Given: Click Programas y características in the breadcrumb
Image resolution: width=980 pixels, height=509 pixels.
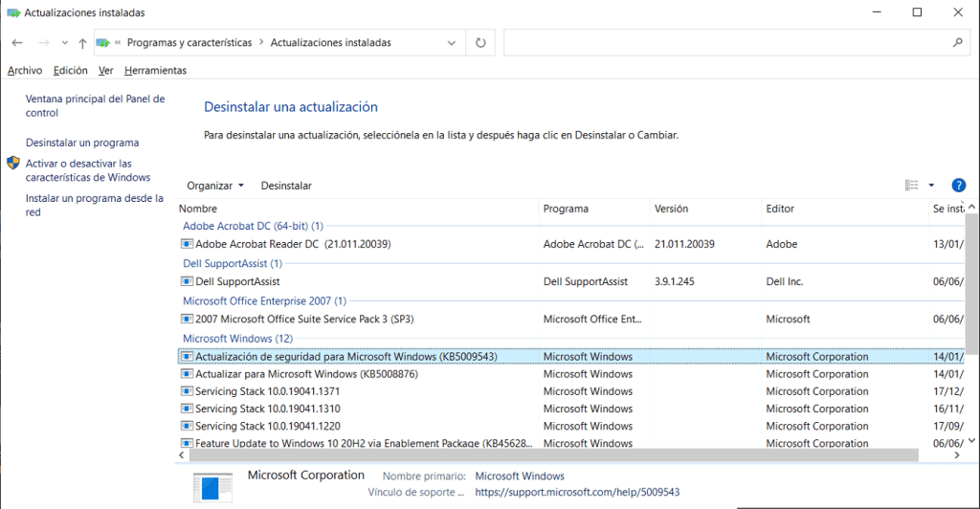Looking at the screenshot, I should (x=189, y=42).
